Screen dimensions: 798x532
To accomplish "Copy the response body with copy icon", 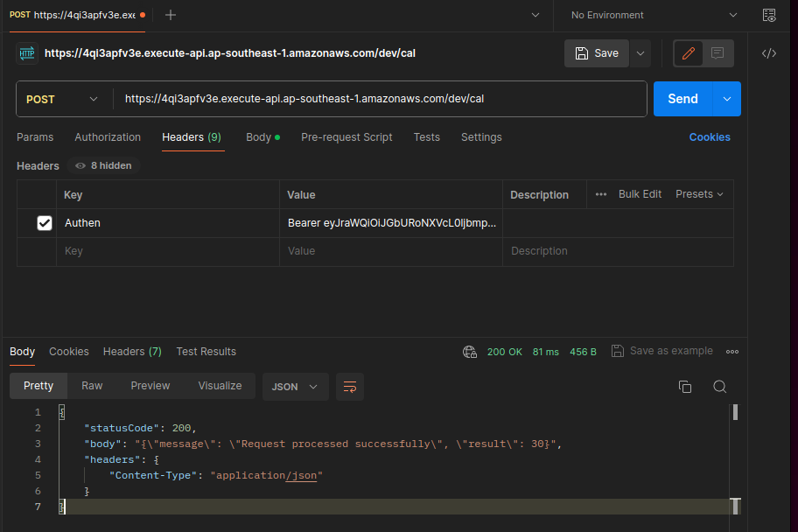I will point(685,387).
